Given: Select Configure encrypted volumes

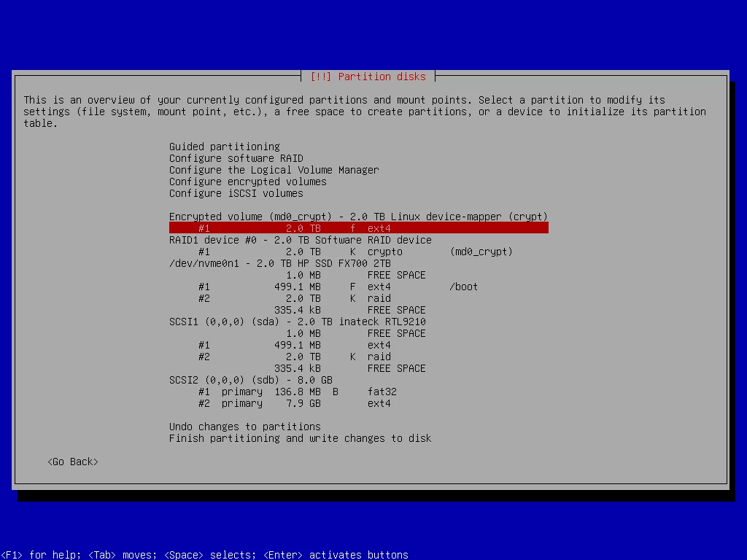Looking at the screenshot, I should click(247, 182).
